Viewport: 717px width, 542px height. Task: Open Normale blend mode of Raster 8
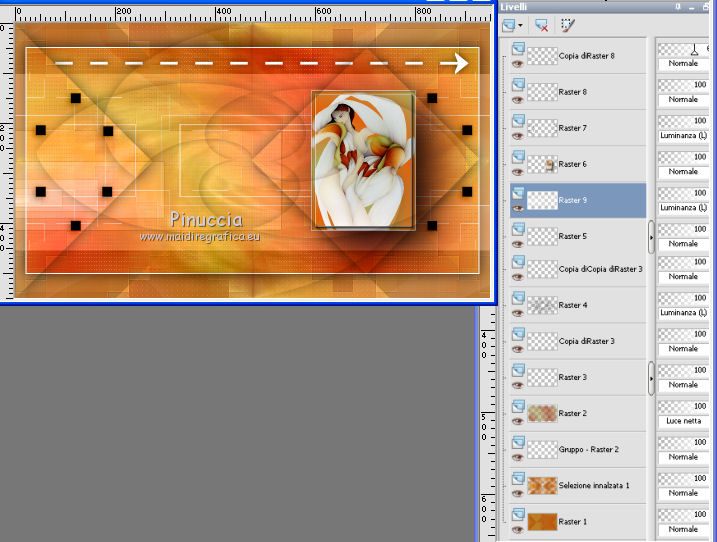coord(684,99)
